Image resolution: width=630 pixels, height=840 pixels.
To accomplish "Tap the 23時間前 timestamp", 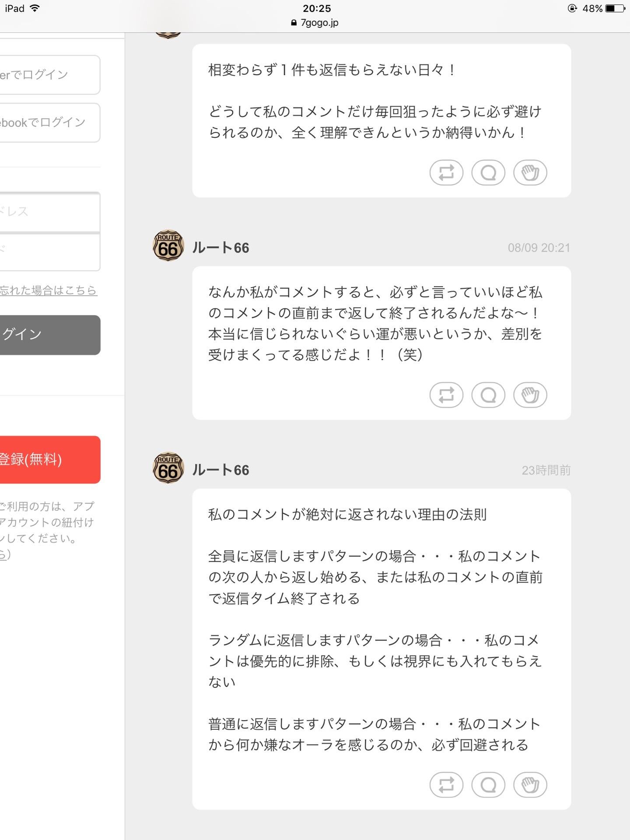I will (x=546, y=470).
